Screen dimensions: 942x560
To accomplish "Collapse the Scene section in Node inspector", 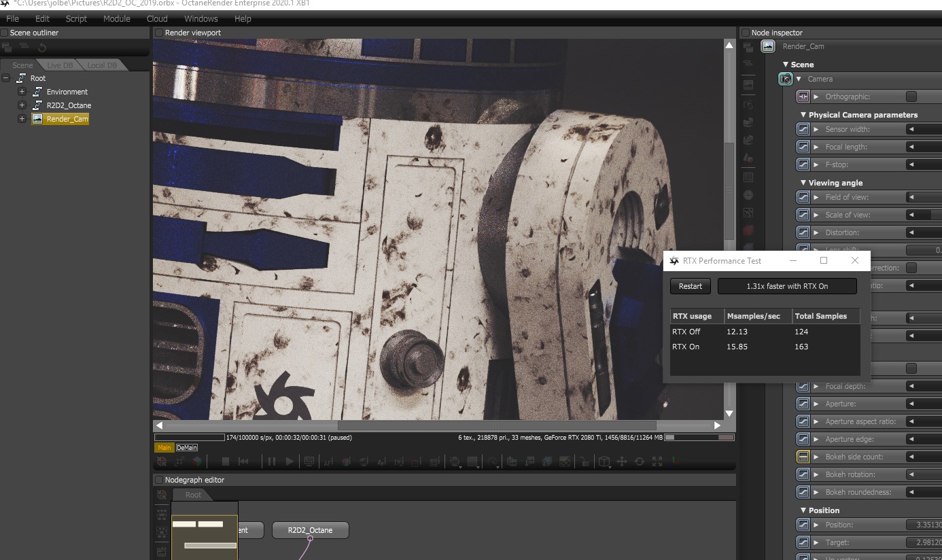I will click(x=786, y=65).
